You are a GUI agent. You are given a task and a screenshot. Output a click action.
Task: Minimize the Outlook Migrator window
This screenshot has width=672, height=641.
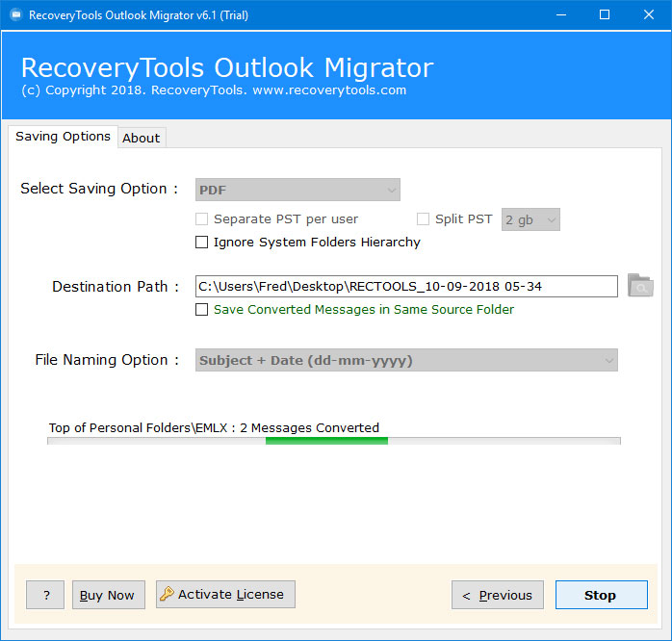coord(561,15)
